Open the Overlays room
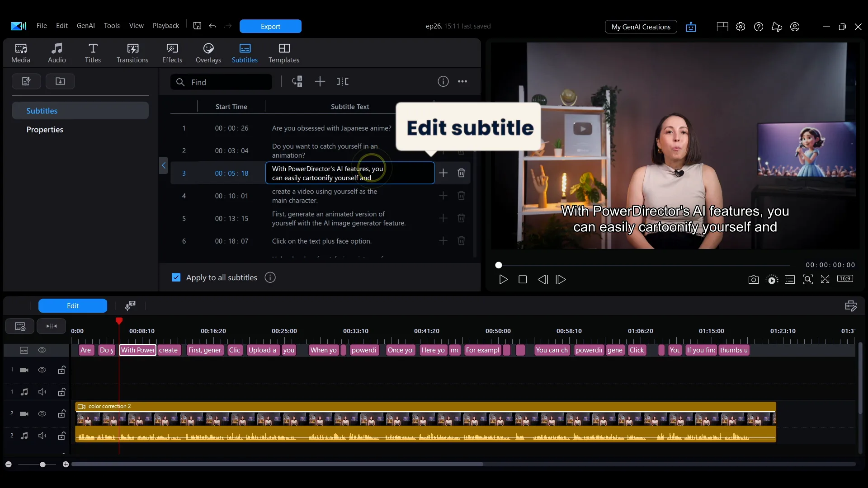The image size is (868, 488). [x=208, y=53]
